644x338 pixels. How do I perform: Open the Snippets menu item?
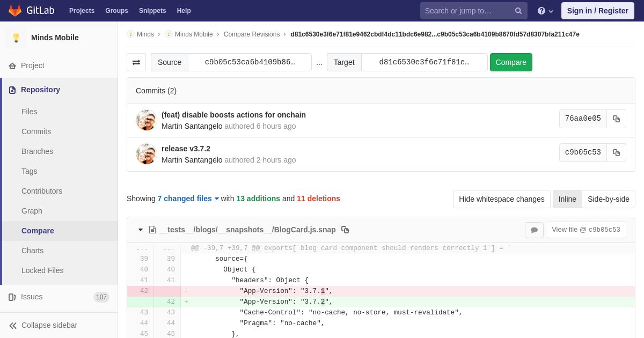coord(152,11)
